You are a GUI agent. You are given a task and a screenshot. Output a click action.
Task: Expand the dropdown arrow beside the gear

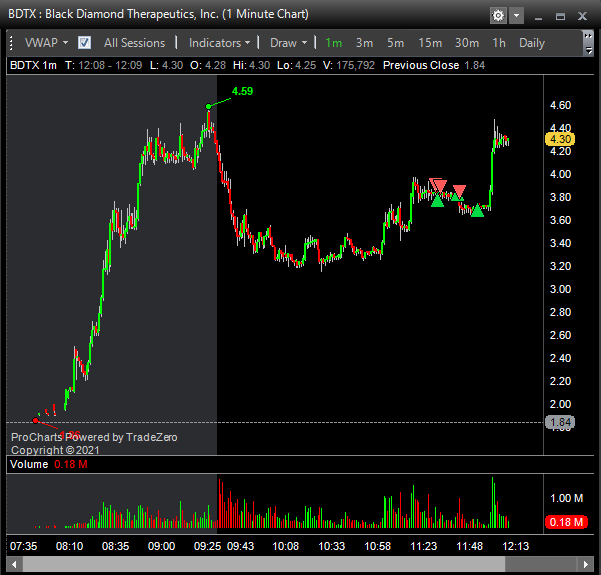click(517, 16)
